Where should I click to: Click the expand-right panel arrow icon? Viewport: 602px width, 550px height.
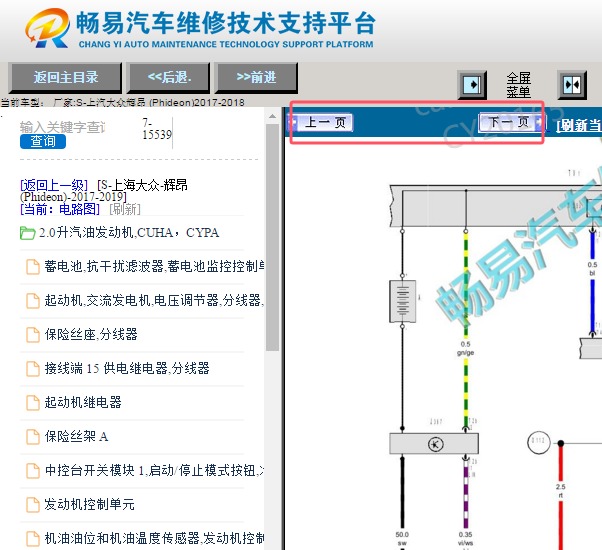coord(472,84)
